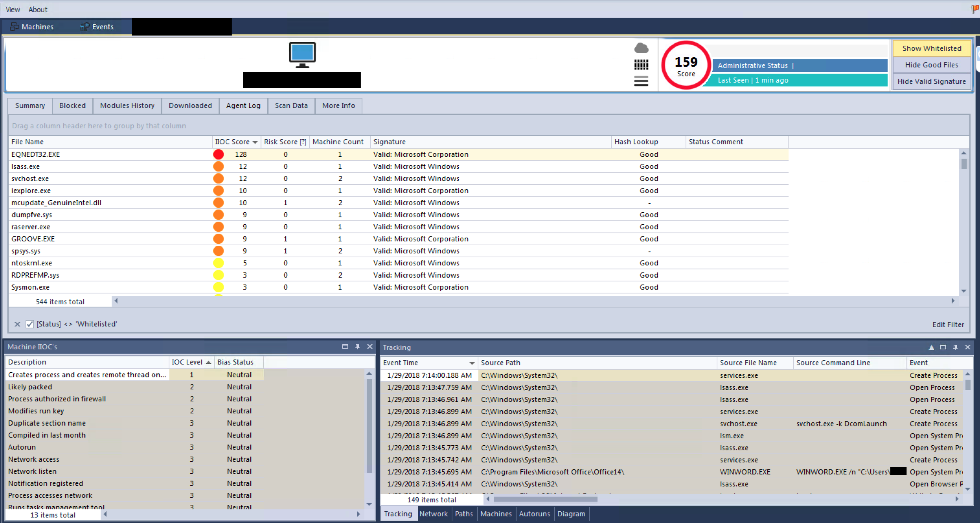Open the hamburger lines menu icon
The image size is (980, 523).
tap(641, 81)
